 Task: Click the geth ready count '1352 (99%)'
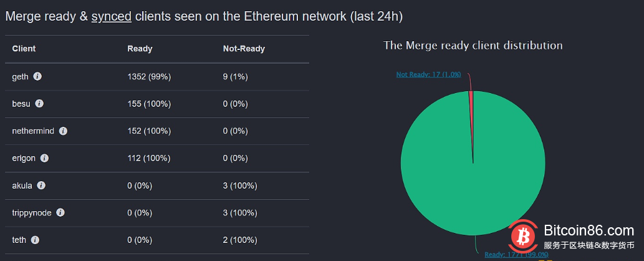point(149,76)
